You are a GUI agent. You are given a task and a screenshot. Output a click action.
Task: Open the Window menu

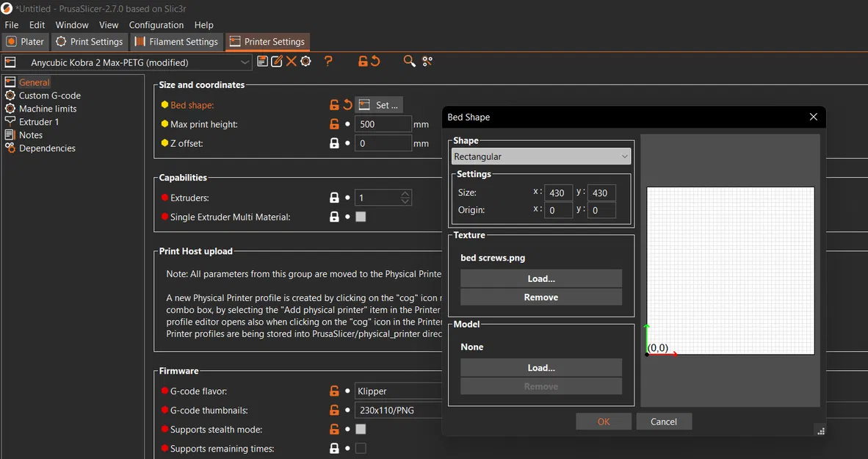72,25
